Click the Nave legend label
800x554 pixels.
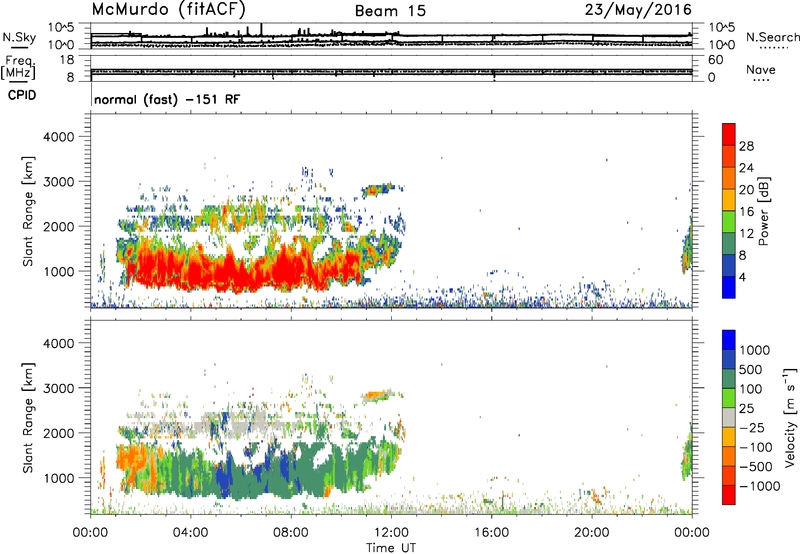pos(761,69)
